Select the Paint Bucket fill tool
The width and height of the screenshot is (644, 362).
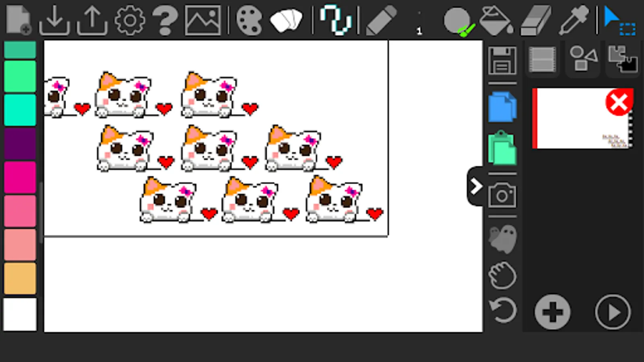[497, 20]
